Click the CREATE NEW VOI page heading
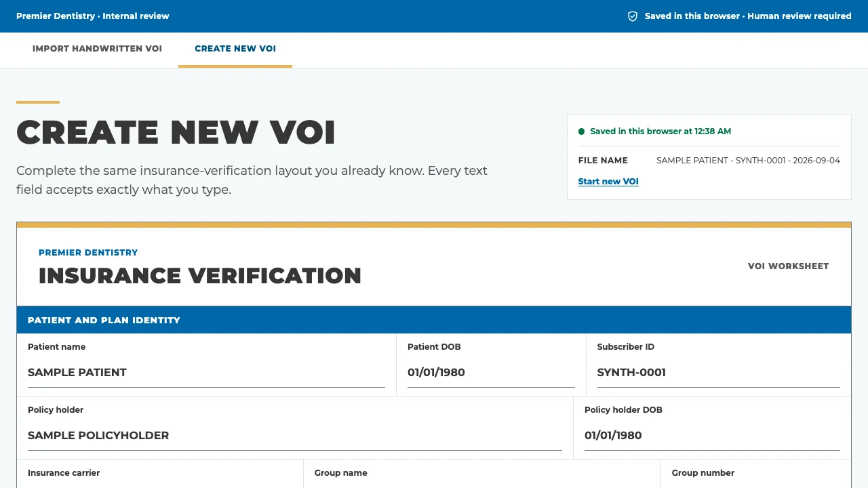The height and width of the screenshot is (488, 868). [176, 132]
